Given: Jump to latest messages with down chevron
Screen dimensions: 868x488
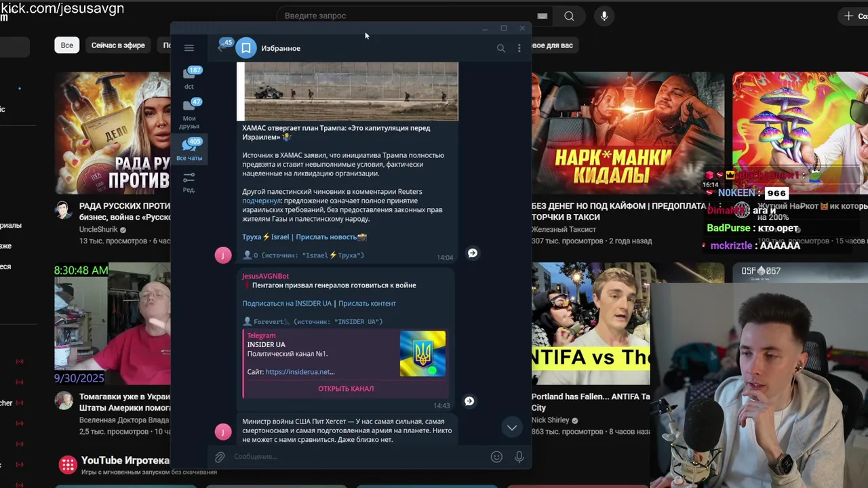Looking at the screenshot, I should click(x=512, y=427).
